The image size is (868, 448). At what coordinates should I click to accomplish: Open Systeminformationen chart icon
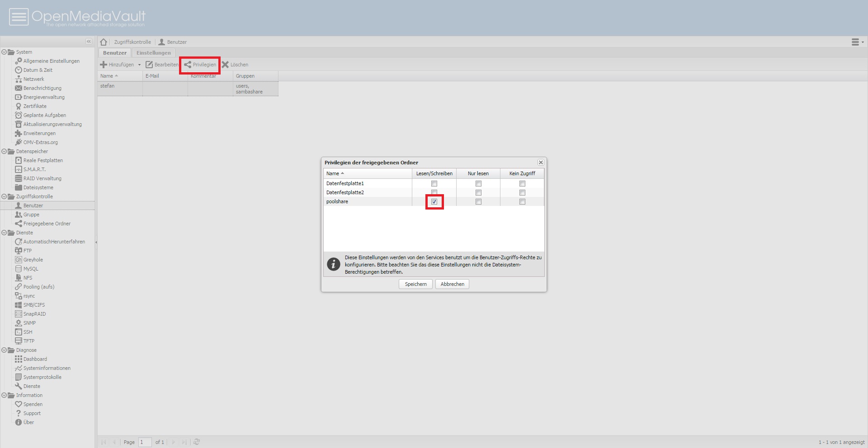(x=19, y=368)
